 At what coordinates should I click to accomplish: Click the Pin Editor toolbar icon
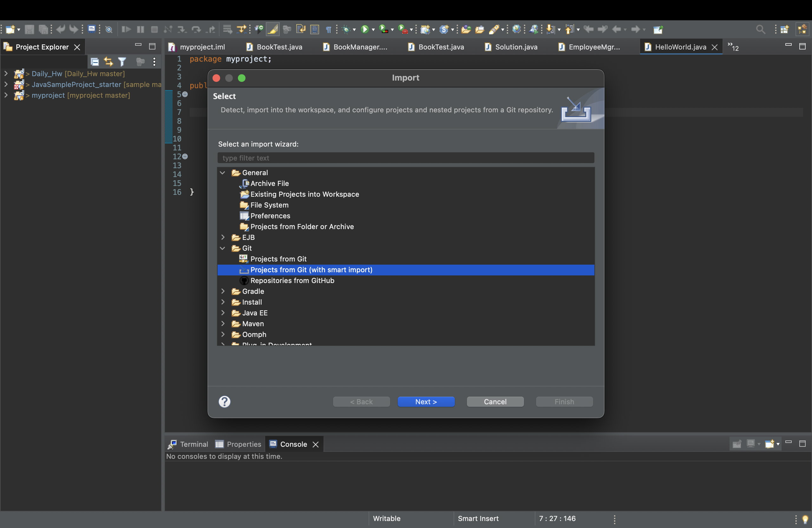[x=658, y=30]
